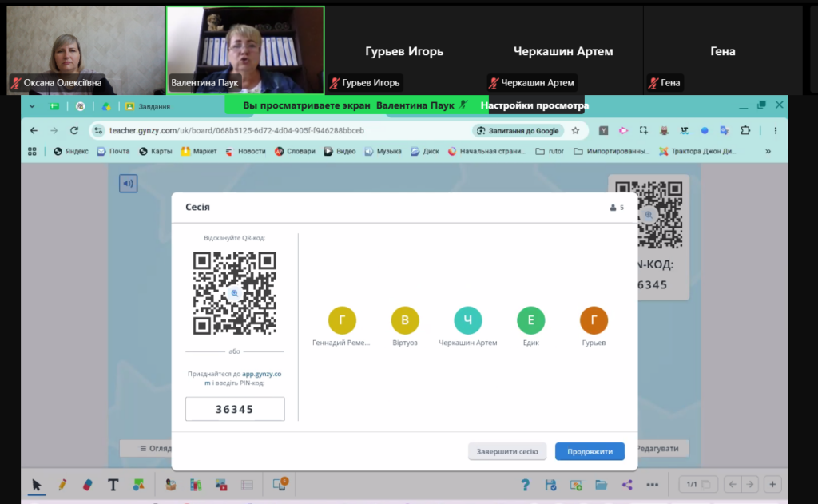Open the more options three dots menu
The width and height of the screenshot is (818, 504).
[652, 485]
